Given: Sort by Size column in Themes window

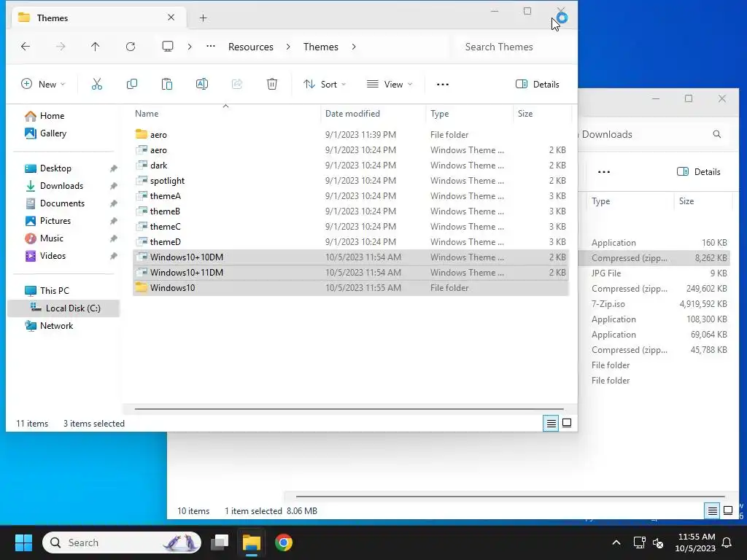Looking at the screenshot, I should pyautogui.click(x=542, y=113).
